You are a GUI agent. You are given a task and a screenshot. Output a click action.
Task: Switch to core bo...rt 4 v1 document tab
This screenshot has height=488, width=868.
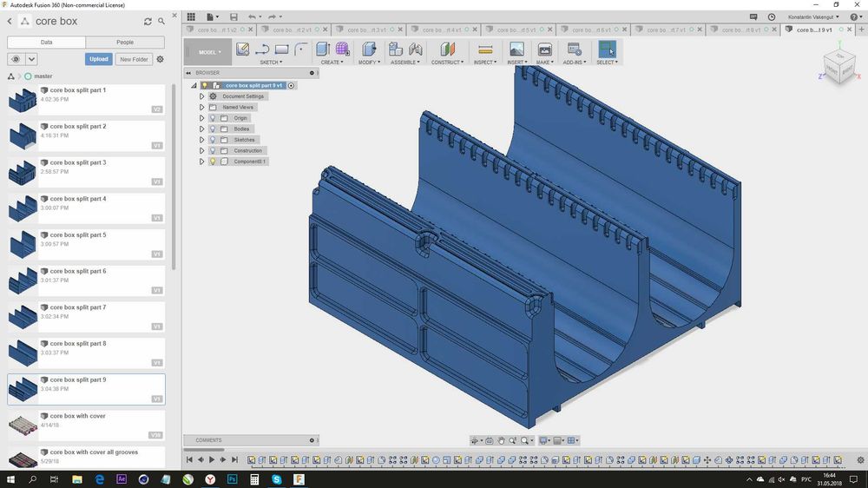point(444,30)
